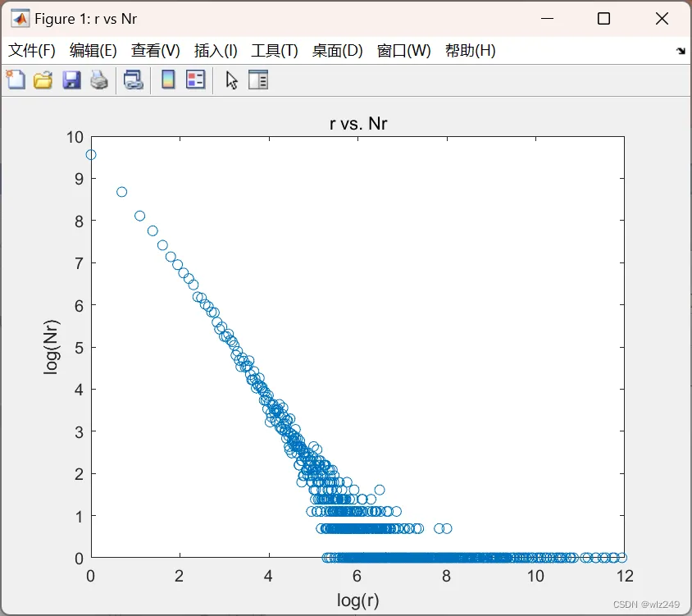The image size is (692, 616).
Task: Insert a colorbar from the toolbar
Action: click(168, 80)
